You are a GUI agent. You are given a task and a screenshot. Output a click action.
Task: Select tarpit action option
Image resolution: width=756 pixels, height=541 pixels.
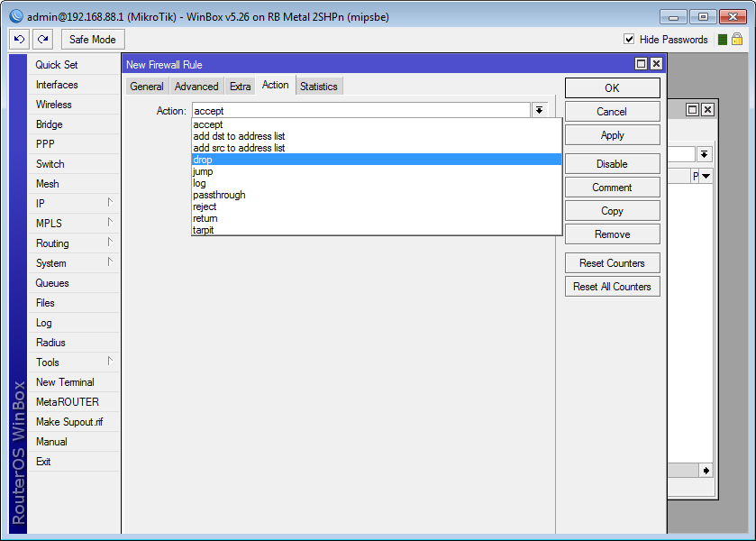point(377,230)
